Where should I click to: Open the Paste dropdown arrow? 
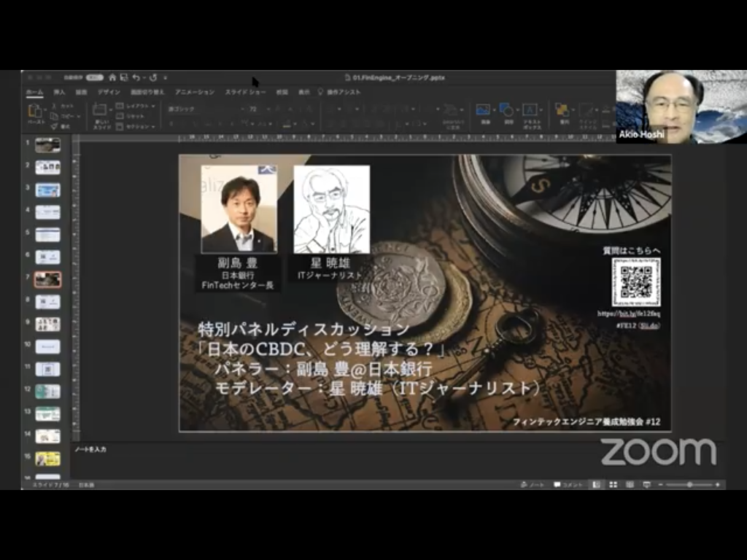pyautogui.click(x=45, y=110)
